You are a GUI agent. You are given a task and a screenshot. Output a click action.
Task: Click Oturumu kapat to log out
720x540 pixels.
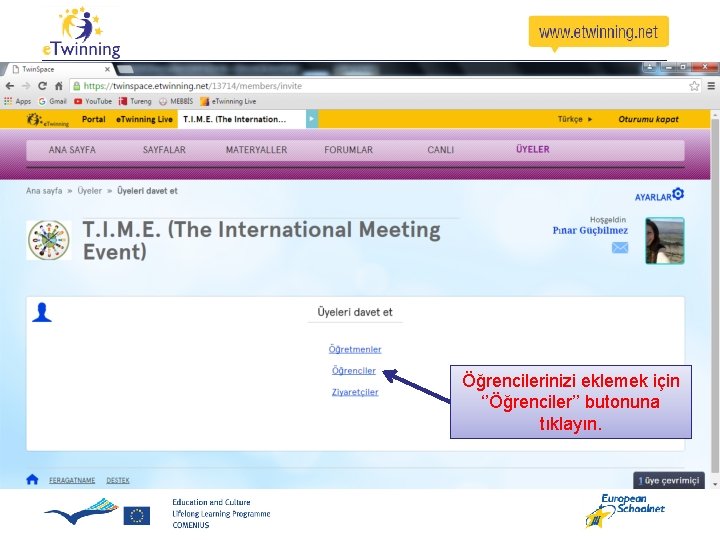[x=648, y=119]
